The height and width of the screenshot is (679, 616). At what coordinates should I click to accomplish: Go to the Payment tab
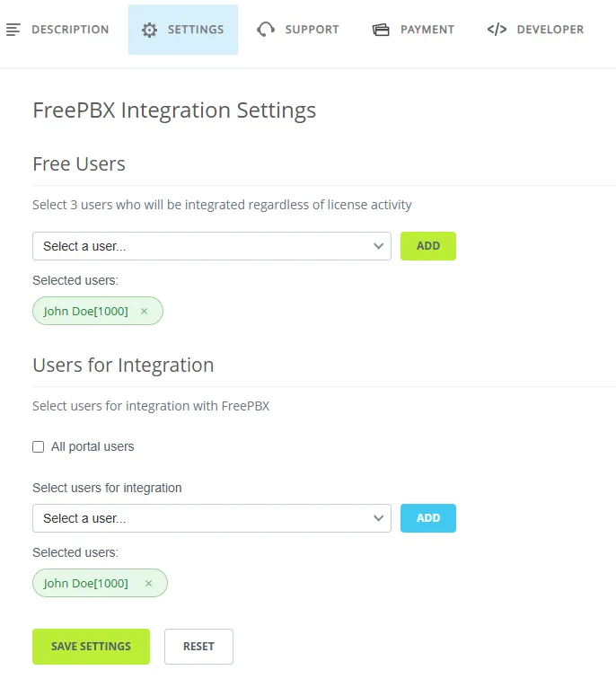coord(413,30)
